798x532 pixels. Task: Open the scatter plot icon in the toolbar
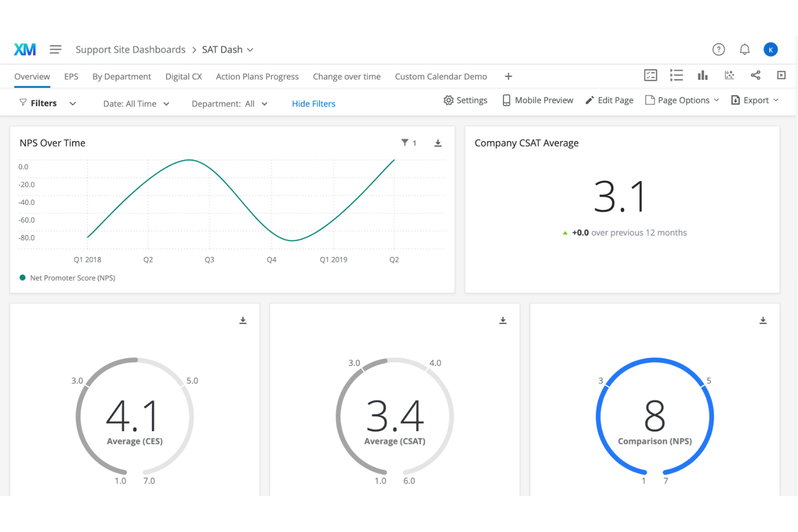730,75
